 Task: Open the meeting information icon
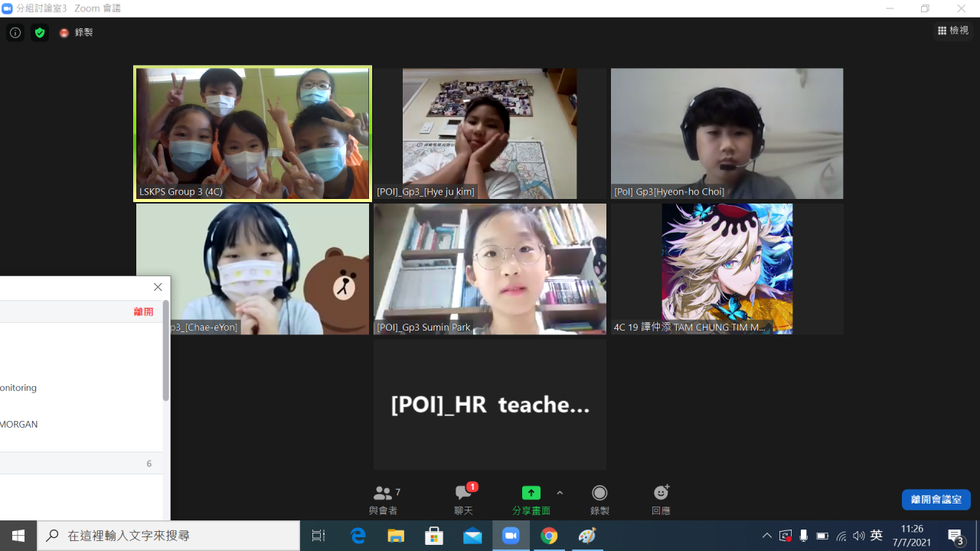point(15,33)
